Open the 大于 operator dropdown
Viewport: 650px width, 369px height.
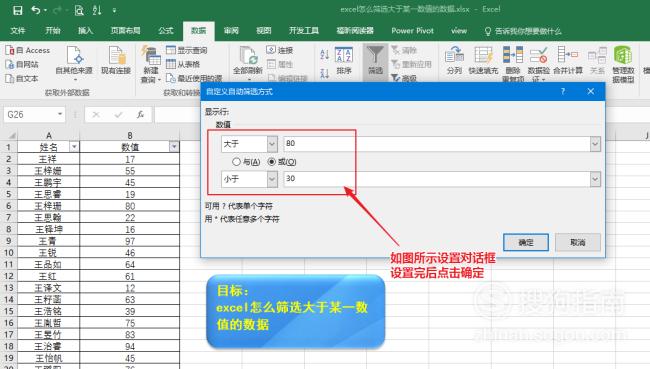pyautogui.click(x=272, y=144)
